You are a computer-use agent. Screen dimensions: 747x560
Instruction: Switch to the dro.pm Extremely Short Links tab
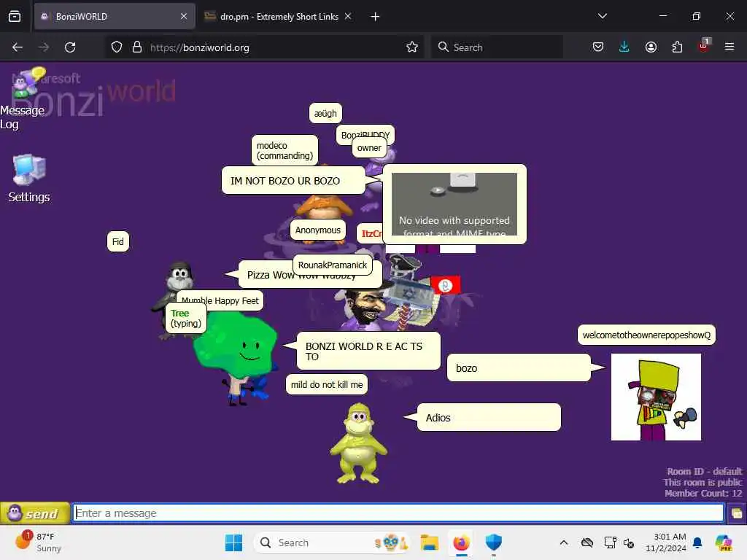279,17
